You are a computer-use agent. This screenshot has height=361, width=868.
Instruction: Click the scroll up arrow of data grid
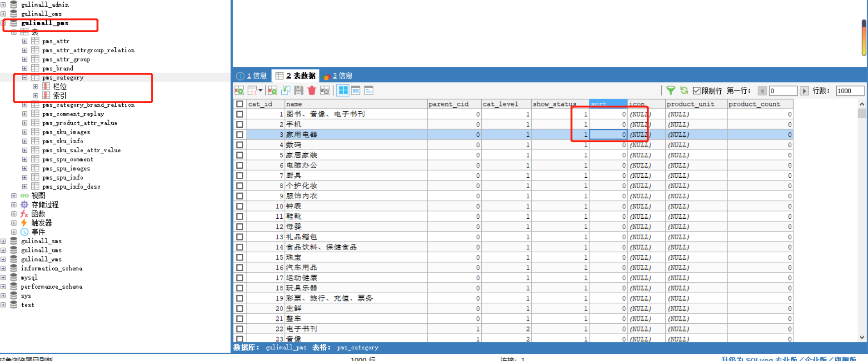click(862, 104)
